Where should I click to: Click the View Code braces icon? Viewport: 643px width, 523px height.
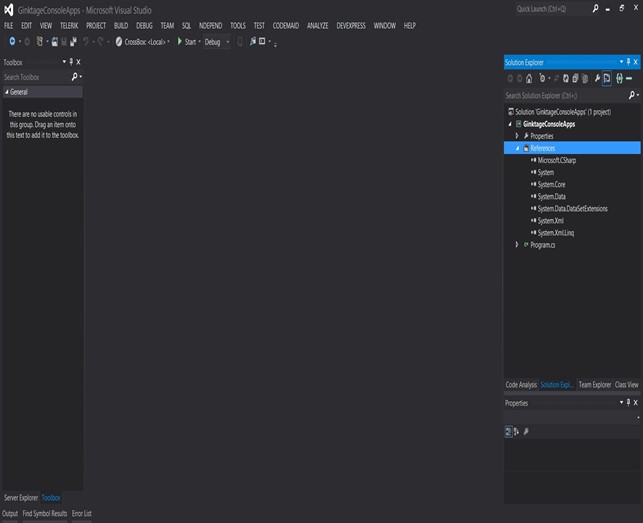pos(619,78)
